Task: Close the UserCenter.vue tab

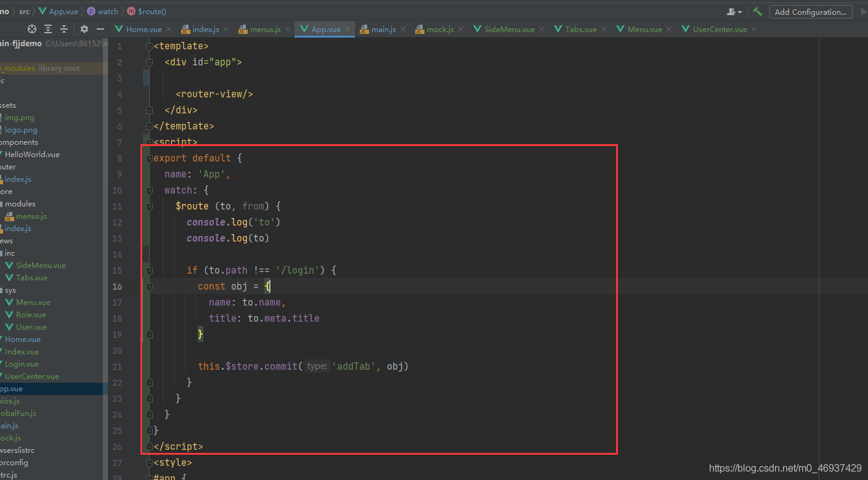Action: [x=754, y=29]
